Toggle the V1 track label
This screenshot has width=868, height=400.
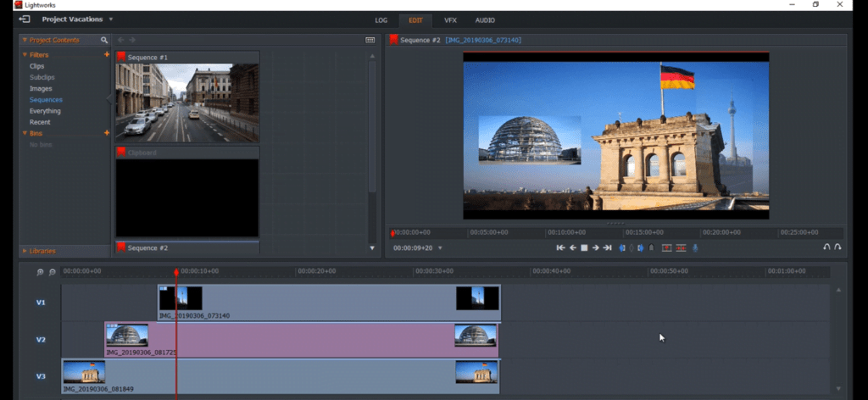[41, 303]
